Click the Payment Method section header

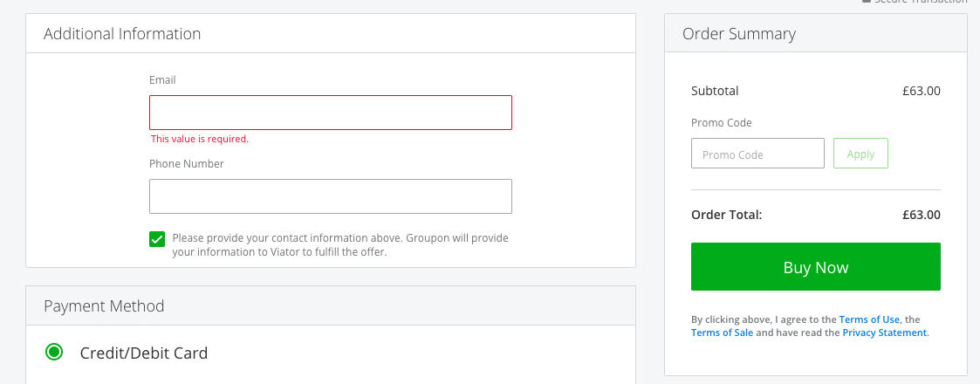click(x=104, y=306)
